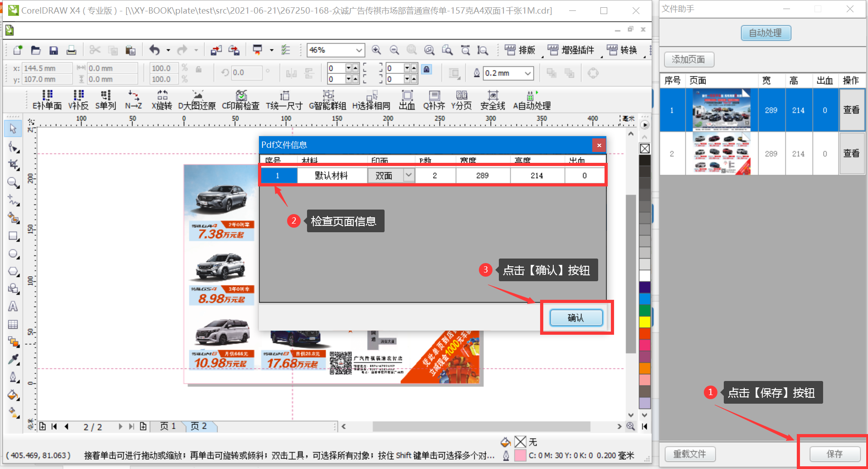Click the 重载文件 button
This screenshot has width=868, height=469.
690,454
